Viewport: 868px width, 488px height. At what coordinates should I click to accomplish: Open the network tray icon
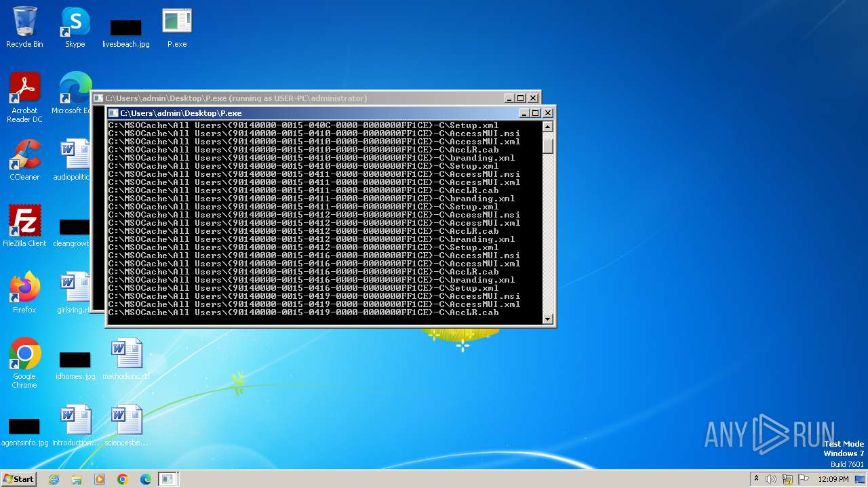(x=787, y=479)
